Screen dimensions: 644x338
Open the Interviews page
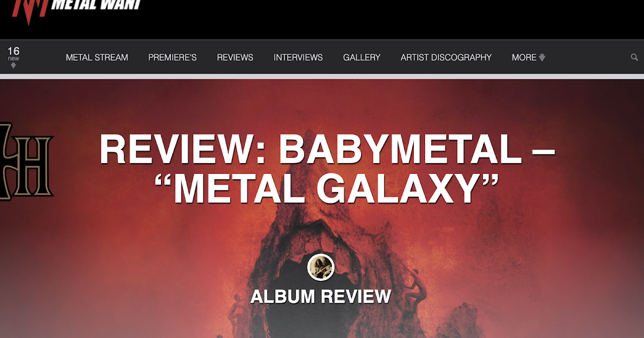298,57
